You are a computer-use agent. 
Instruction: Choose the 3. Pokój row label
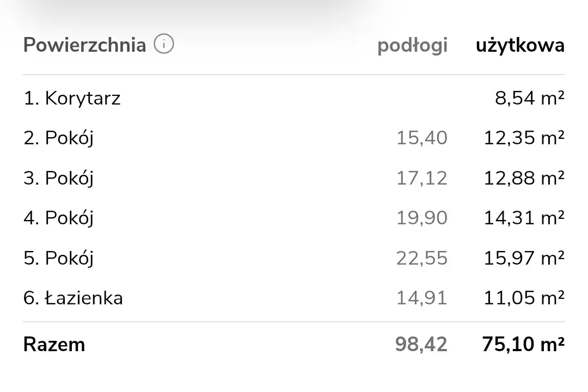(58, 178)
